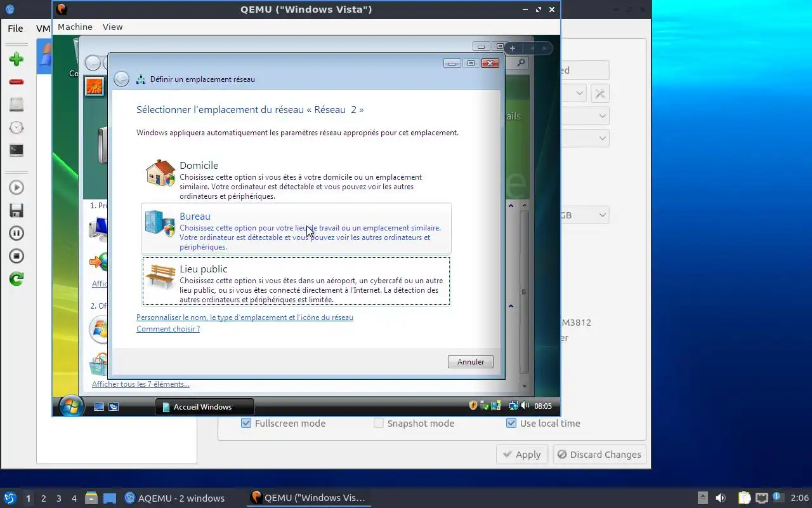Click the host clock showing 2:06

[800, 498]
